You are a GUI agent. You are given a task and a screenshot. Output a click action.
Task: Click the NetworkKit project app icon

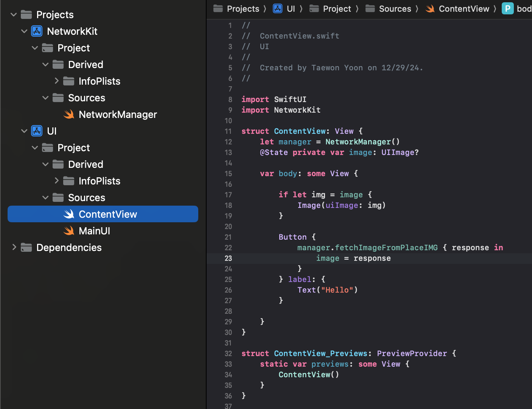[37, 31]
